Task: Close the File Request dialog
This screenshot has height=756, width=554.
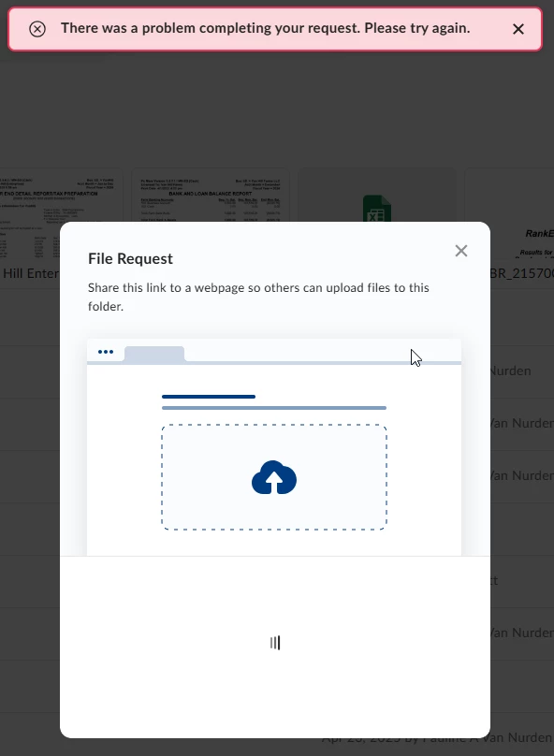Action: pyautogui.click(x=461, y=251)
